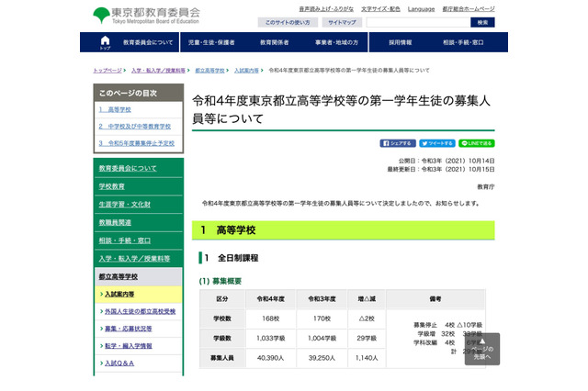Click the 公開日 publication date line
Image resolution: width=588 pixels, height=391 pixels.
(447, 161)
